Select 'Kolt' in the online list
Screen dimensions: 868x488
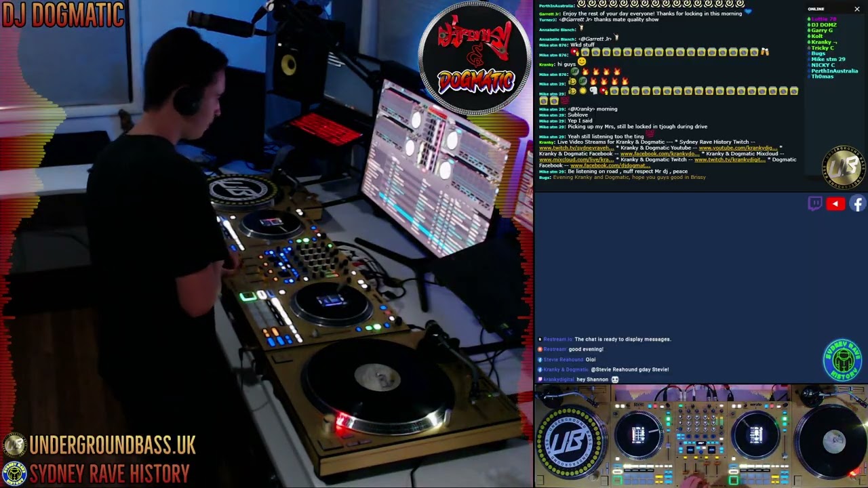point(817,36)
